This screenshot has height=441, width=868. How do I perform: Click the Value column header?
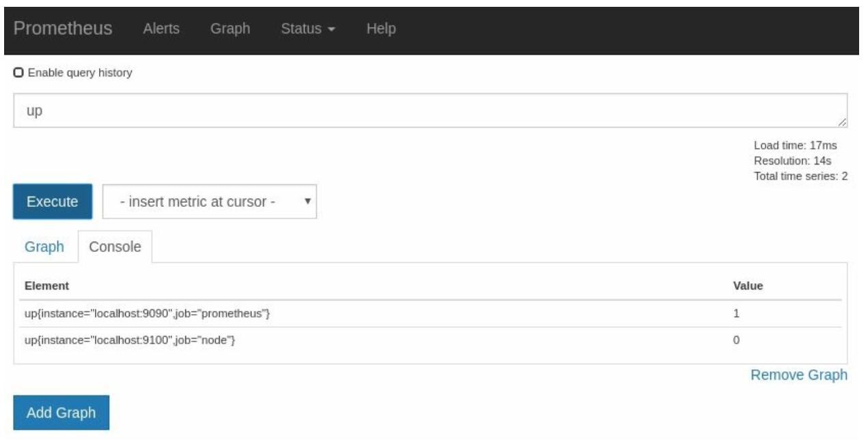(x=748, y=285)
